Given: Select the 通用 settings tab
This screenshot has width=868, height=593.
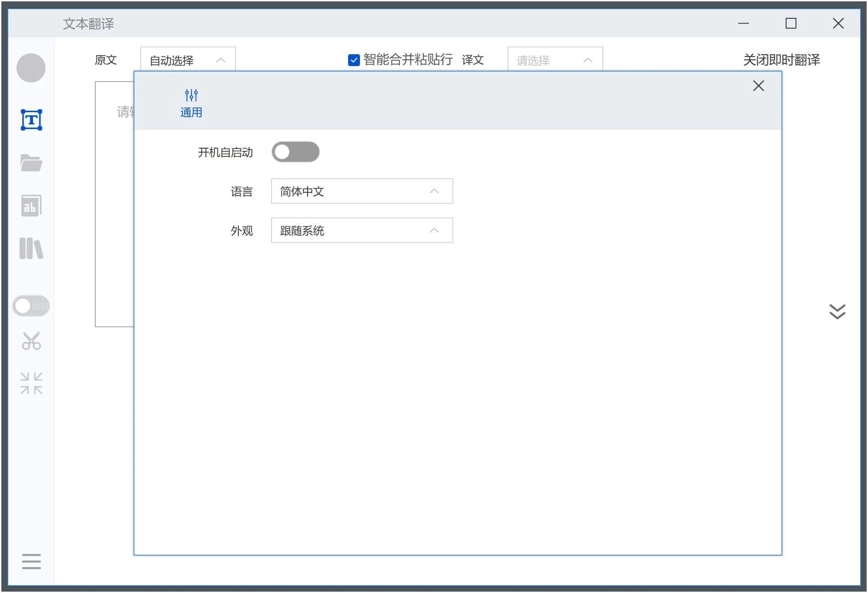Looking at the screenshot, I should click(x=191, y=103).
